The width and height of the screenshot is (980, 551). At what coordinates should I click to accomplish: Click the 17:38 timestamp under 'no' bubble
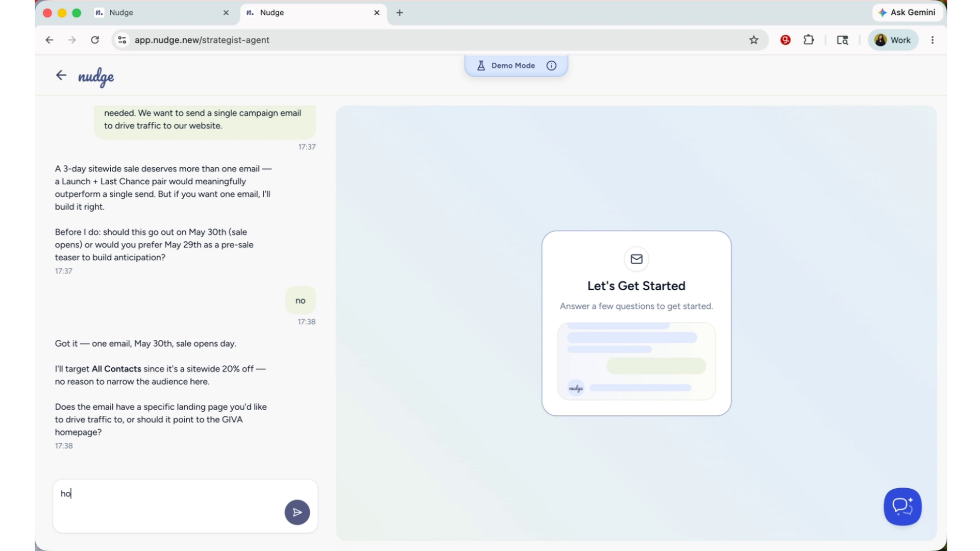306,322
